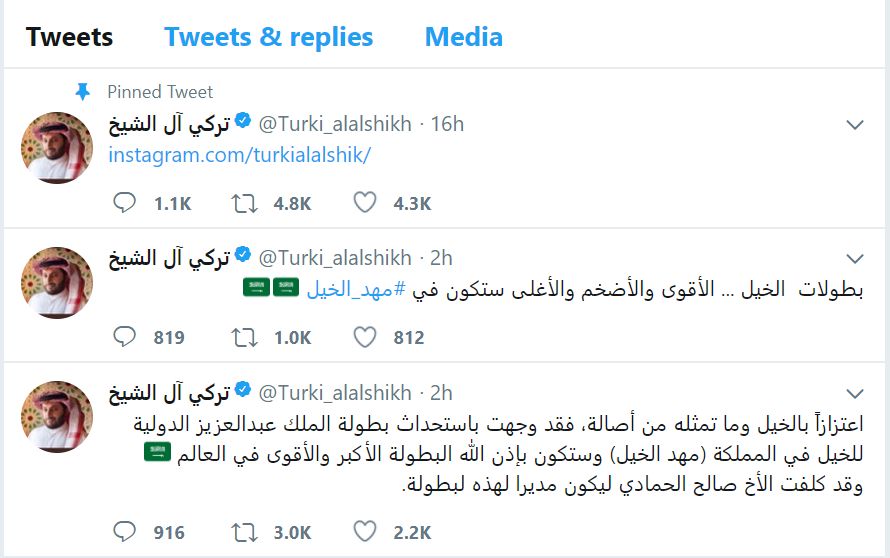Retweet the pinned tweet with 4.8K retweets
Viewport: 890px width, 558px height.
point(243,204)
